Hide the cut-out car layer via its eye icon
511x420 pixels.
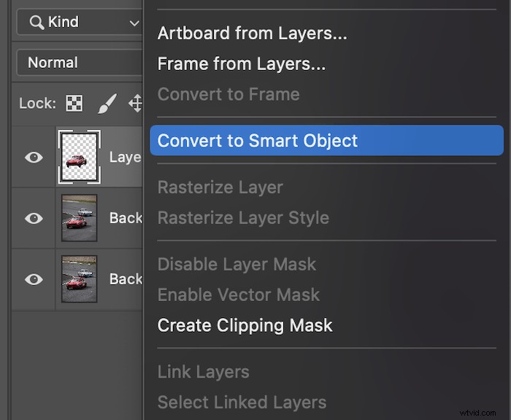pos(34,157)
